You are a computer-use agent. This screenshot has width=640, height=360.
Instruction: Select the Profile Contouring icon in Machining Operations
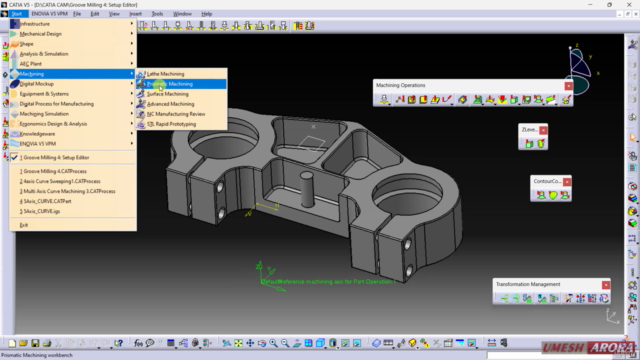pyautogui.click(x=435, y=100)
